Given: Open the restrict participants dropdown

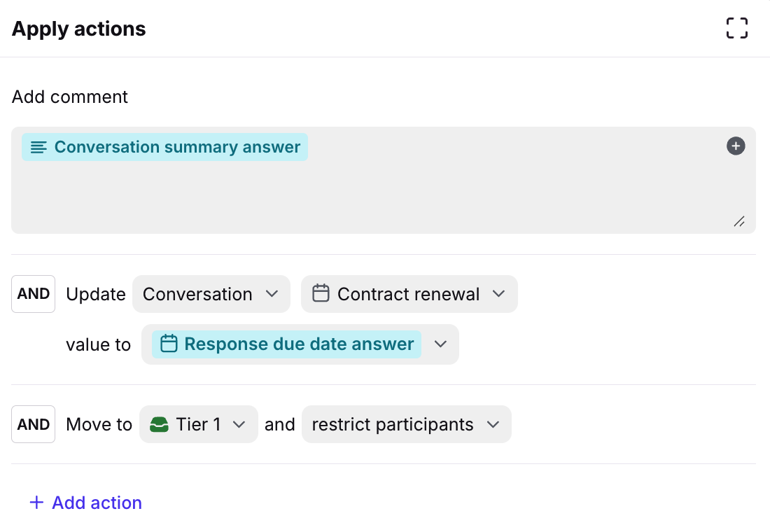Looking at the screenshot, I should 406,424.
